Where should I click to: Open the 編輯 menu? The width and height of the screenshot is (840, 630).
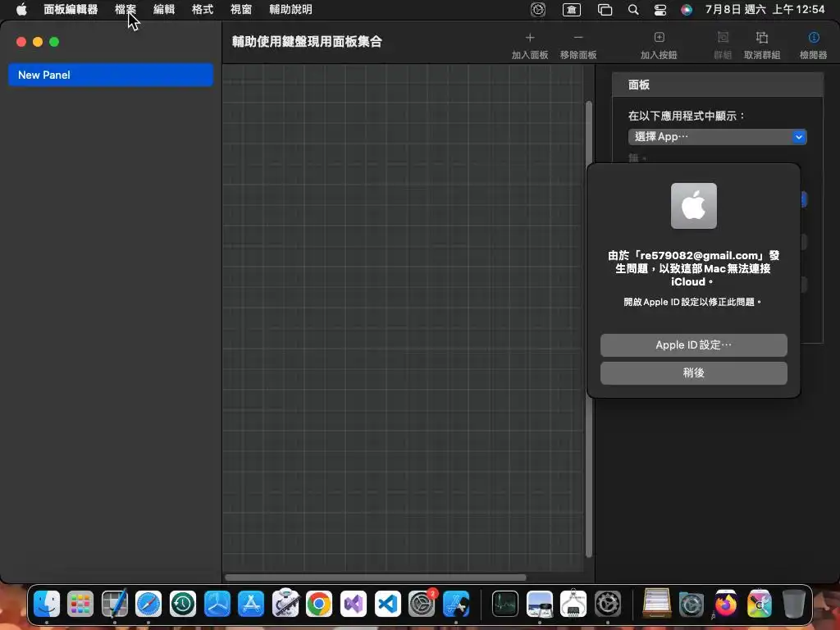point(164,10)
